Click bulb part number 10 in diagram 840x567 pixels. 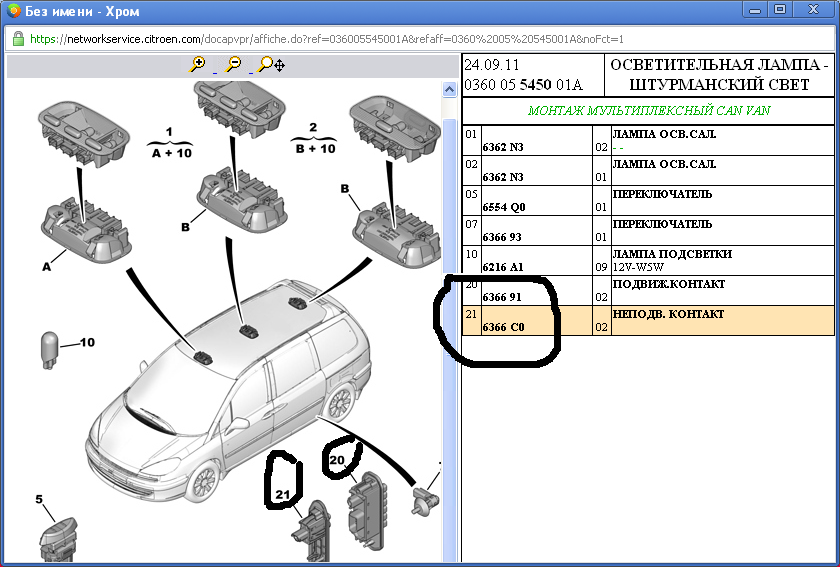[x=49, y=349]
